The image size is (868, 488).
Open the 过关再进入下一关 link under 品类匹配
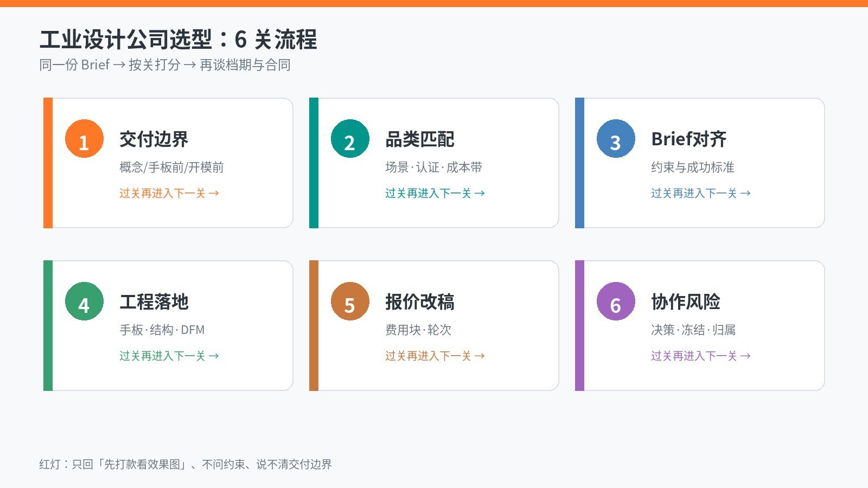pos(435,194)
